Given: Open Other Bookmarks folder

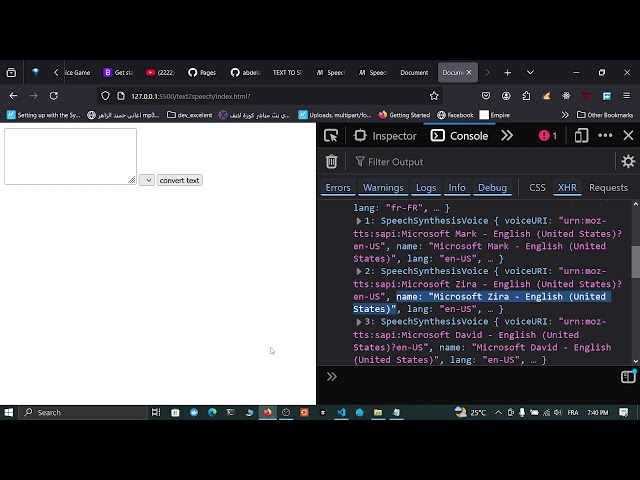Looking at the screenshot, I should 605,115.
